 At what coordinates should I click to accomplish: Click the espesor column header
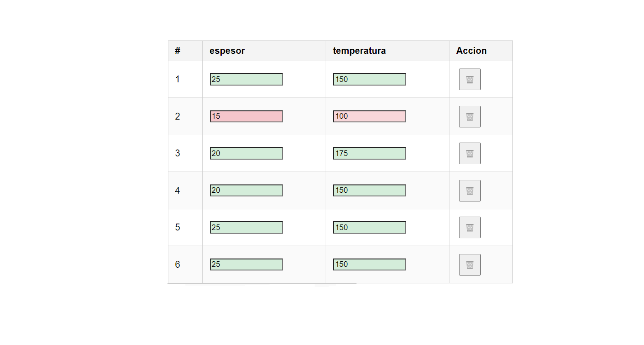coord(227,51)
